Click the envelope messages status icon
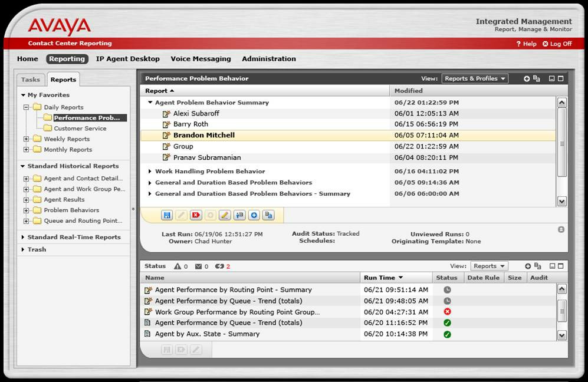The height and width of the screenshot is (382, 588). (198, 266)
